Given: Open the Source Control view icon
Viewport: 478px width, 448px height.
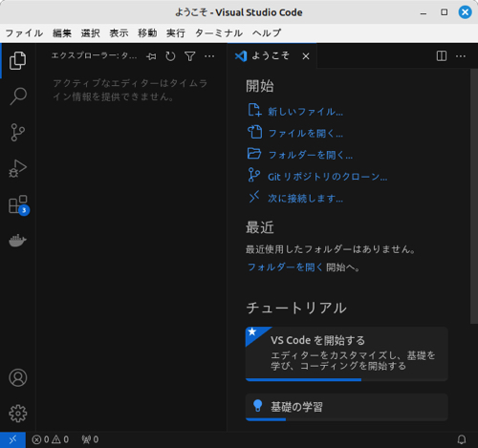Looking at the screenshot, I should [x=18, y=132].
